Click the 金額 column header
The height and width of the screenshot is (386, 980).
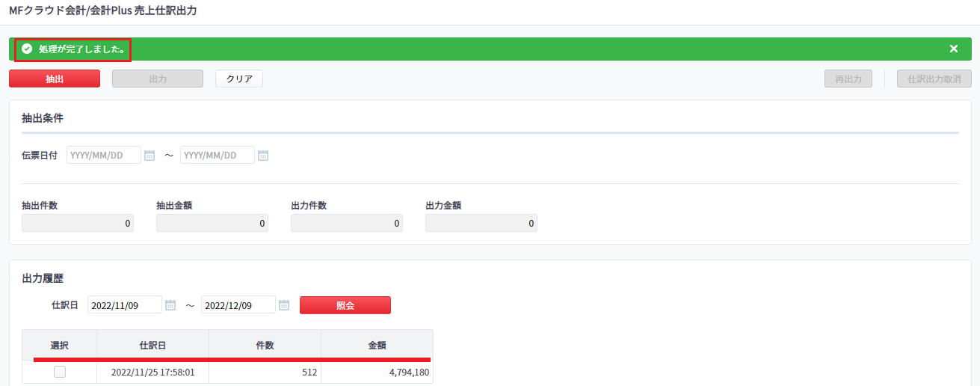point(377,346)
